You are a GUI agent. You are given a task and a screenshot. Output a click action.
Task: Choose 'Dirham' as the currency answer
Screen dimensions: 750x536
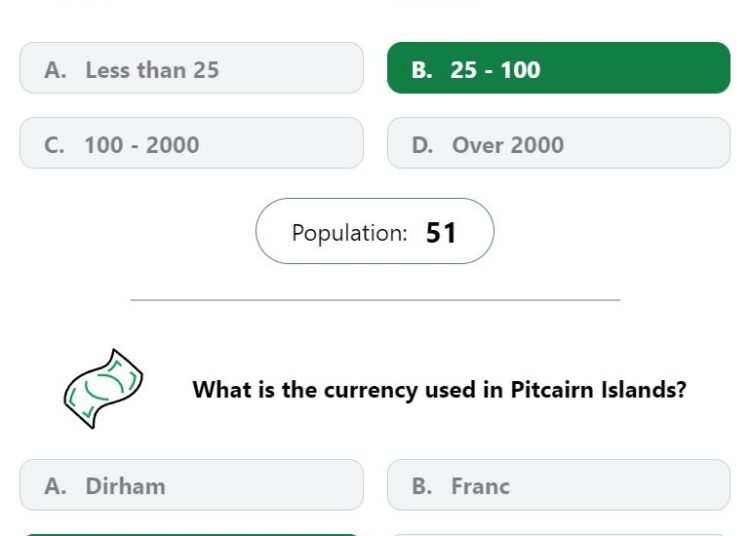(191, 485)
